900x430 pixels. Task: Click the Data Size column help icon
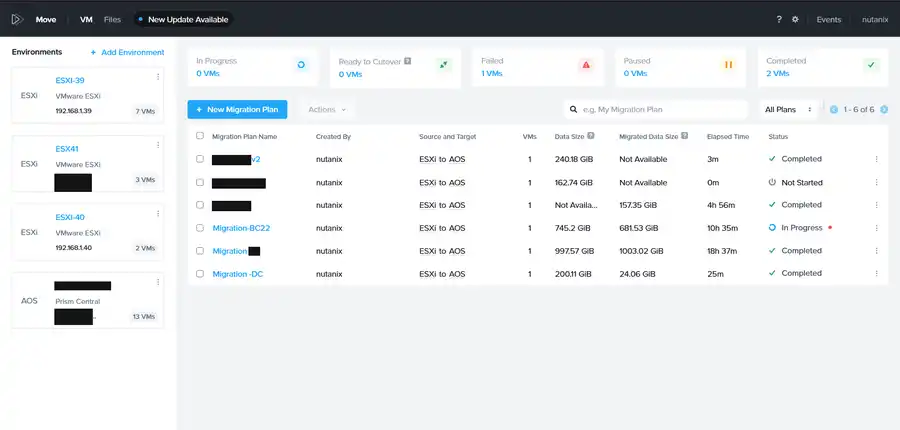pyautogui.click(x=591, y=137)
